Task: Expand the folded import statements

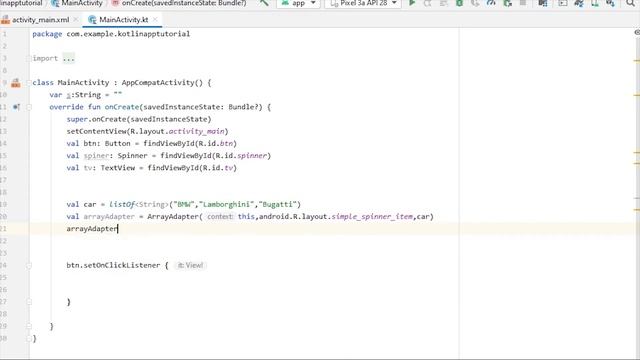Action: click(x=29, y=58)
